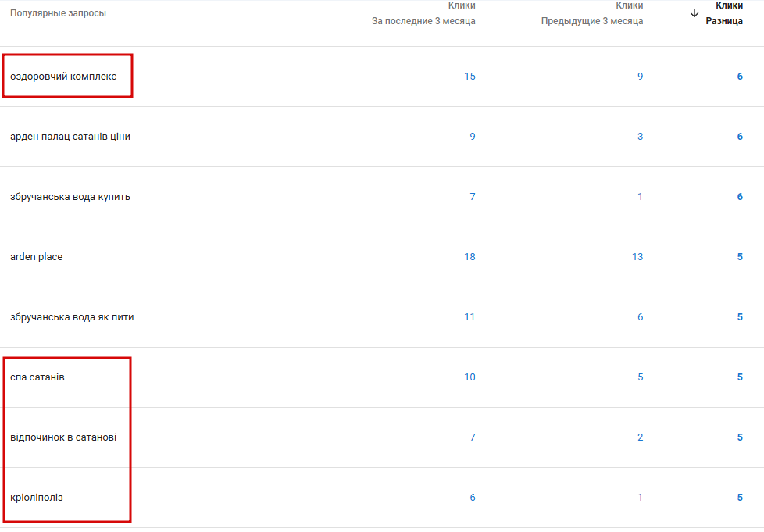
Task: Click value 18 in arden place row
Action: pos(469,257)
